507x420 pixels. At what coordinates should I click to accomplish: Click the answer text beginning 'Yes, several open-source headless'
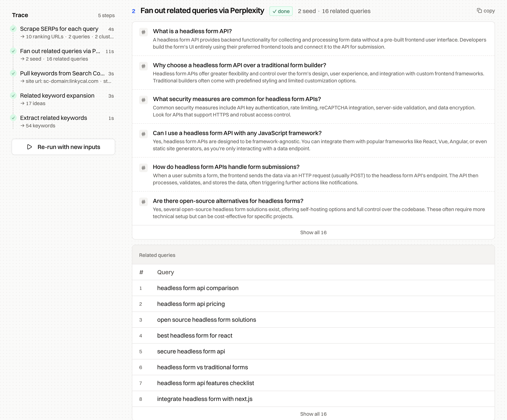319,213
